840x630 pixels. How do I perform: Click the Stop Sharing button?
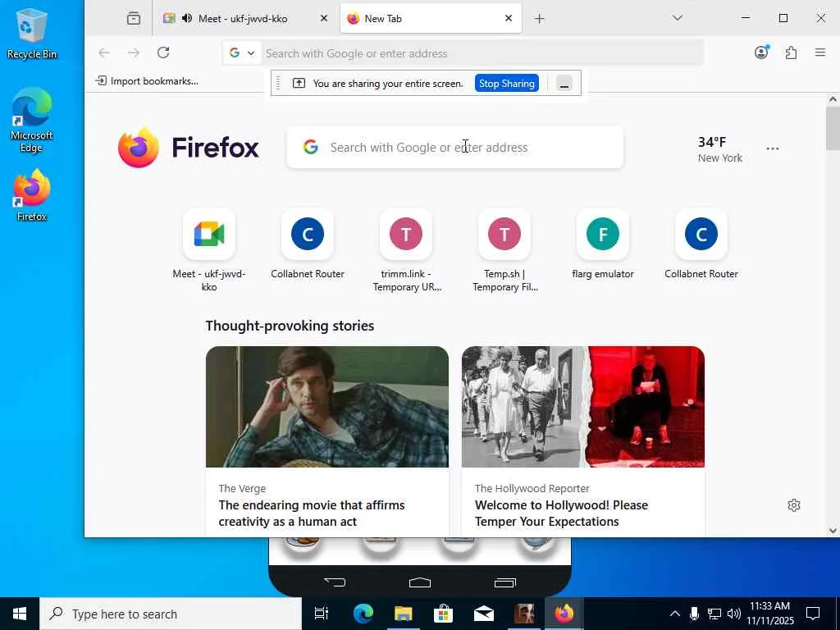click(x=506, y=84)
